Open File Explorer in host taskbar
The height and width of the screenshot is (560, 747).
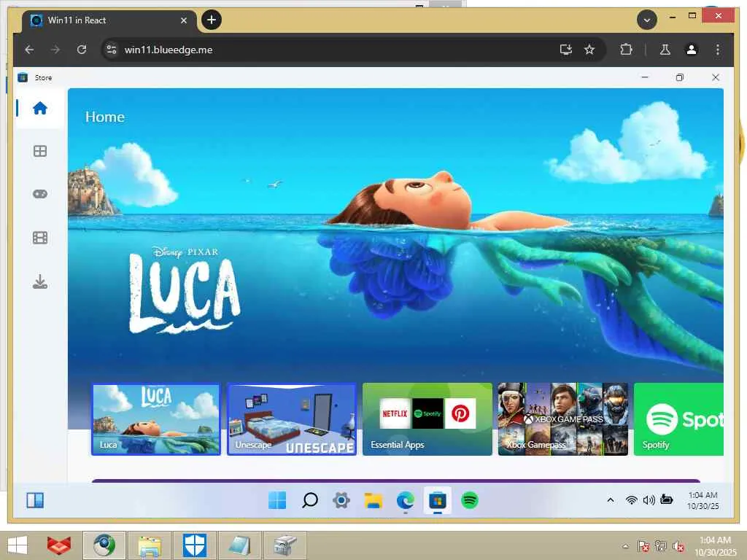tap(149, 545)
